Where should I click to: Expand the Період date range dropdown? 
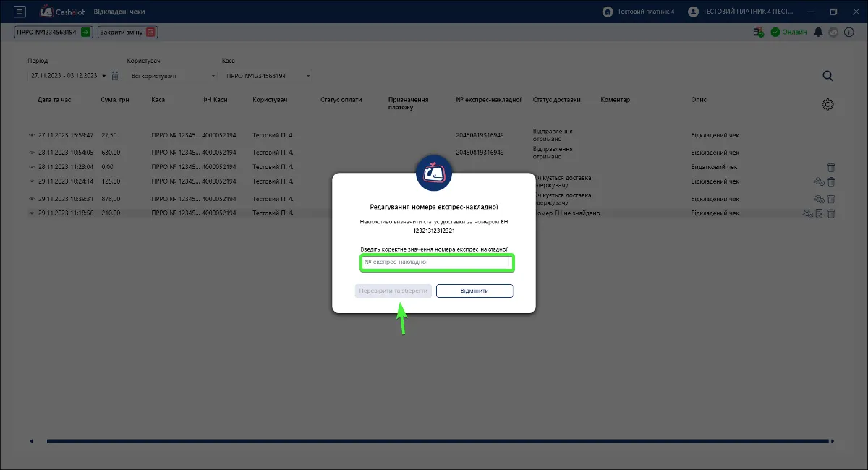(103, 76)
